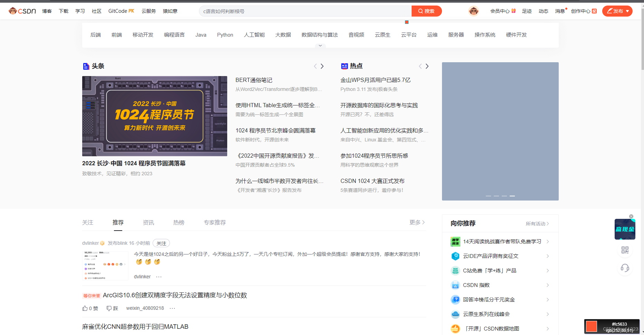Expand the category bar chevron

pos(320,46)
